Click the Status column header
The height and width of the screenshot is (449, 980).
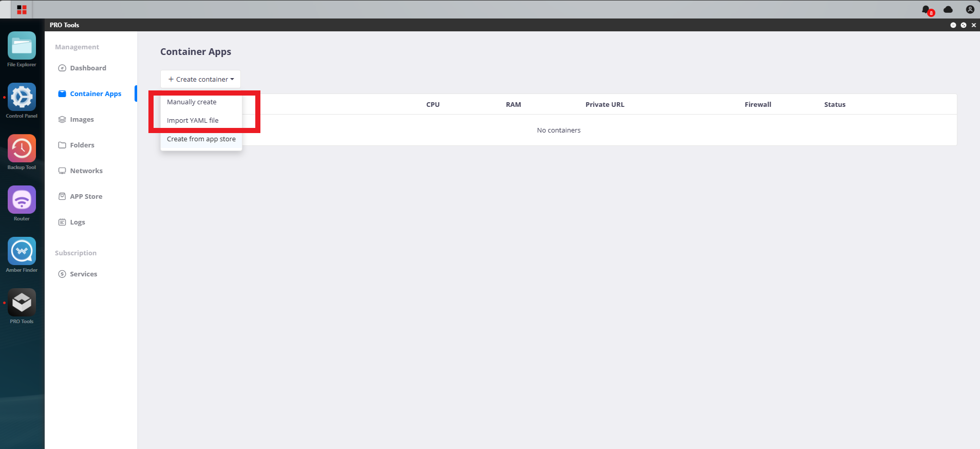[x=835, y=104]
